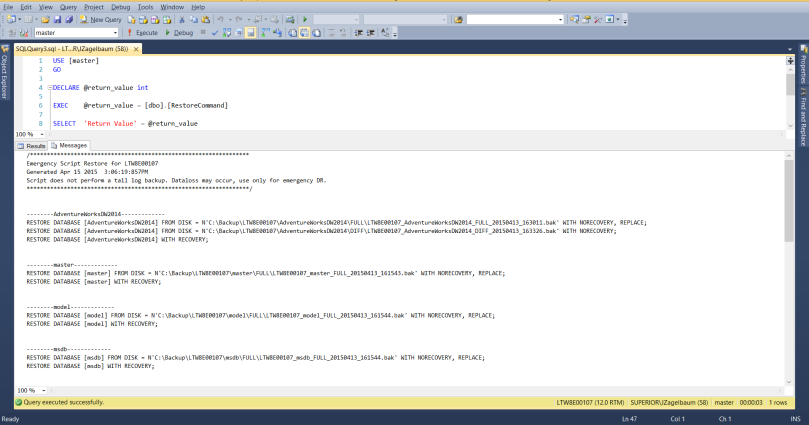Click the Save disk icon

point(57,20)
